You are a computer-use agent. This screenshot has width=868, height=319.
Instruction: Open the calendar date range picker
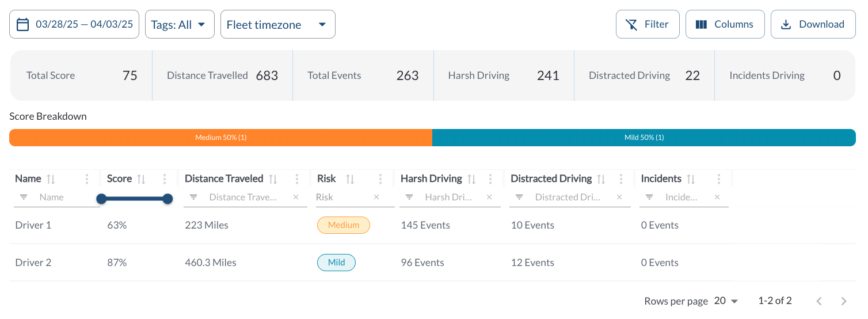pos(74,24)
